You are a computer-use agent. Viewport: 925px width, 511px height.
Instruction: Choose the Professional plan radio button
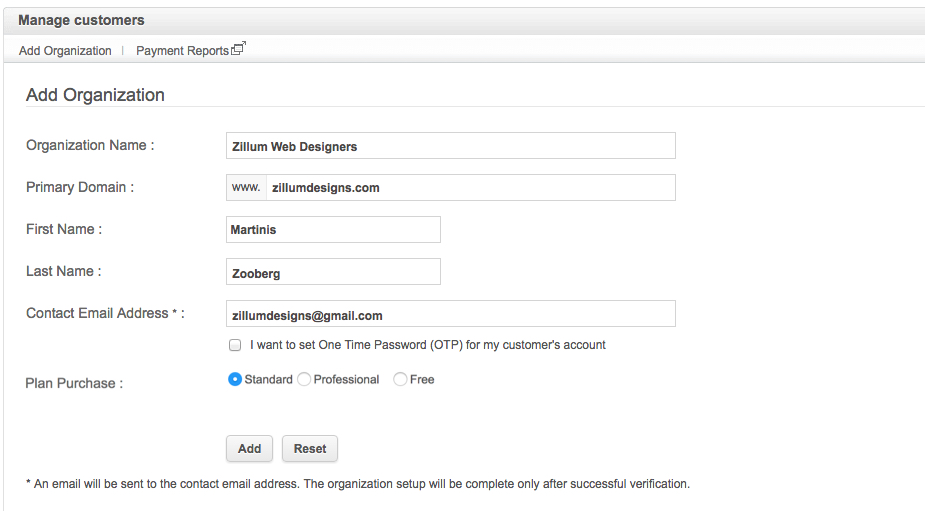[x=304, y=379]
